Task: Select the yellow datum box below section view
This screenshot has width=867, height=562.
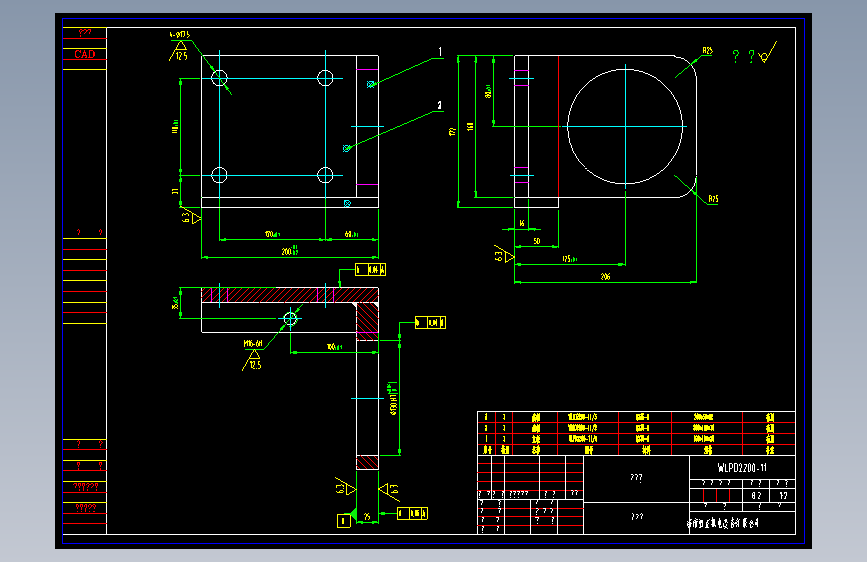Action: (x=343, y=521)
